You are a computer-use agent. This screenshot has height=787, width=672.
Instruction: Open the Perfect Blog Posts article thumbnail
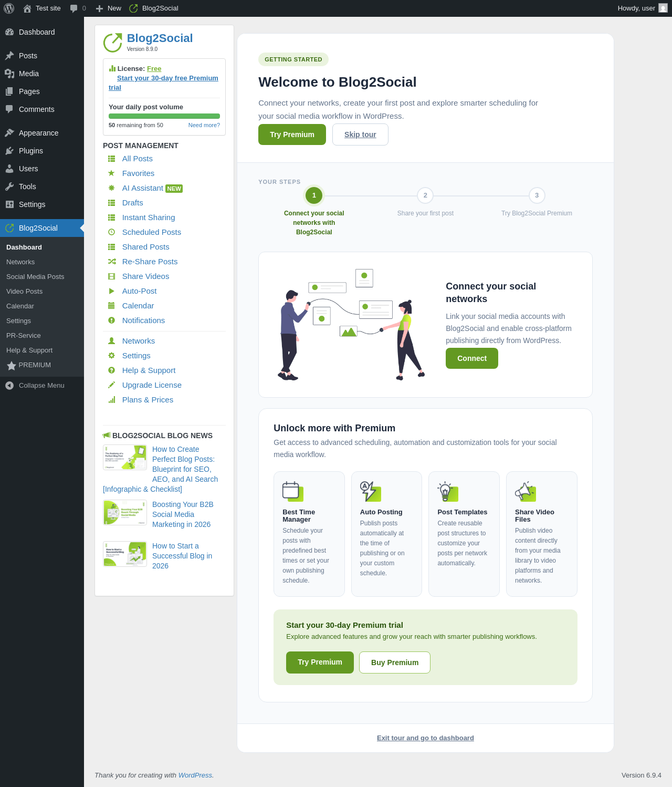point(125,458)
